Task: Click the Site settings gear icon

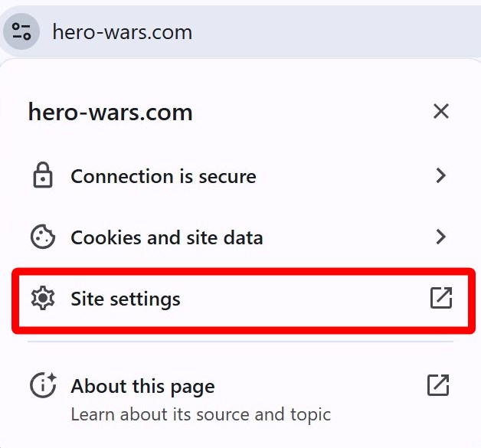Action: (43, 298)
